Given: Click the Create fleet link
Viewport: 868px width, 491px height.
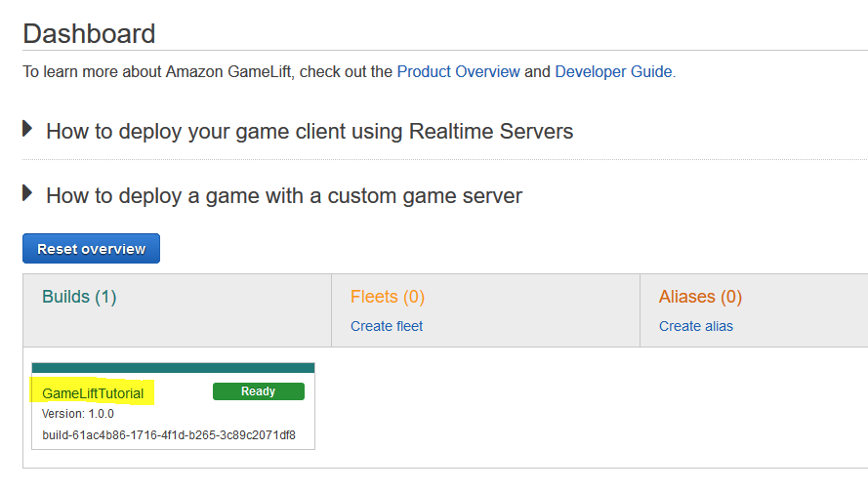Looking at the screenshot, I should tap(387, 326).
